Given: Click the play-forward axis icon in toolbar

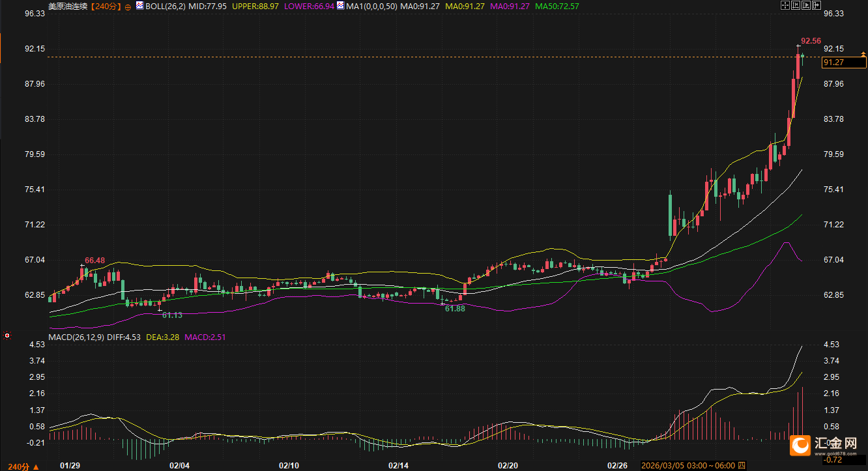Looking at the screenshot, I should (806, 5).
